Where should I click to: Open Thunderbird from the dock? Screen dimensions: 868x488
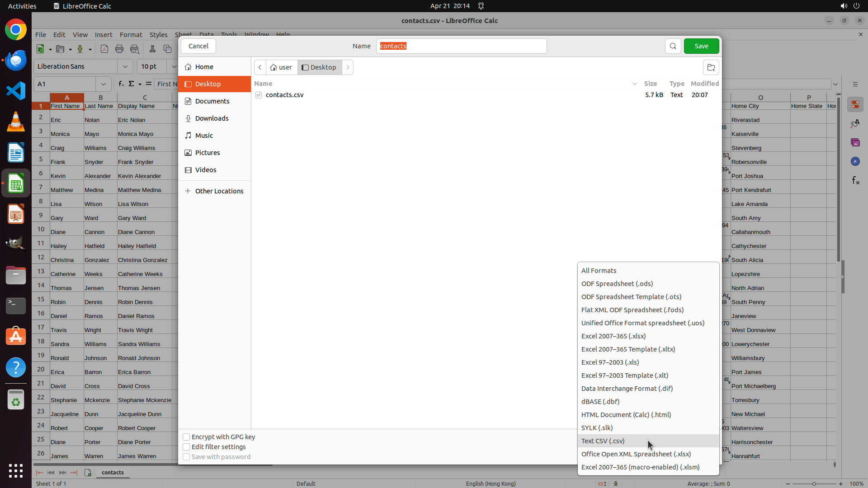16,60
